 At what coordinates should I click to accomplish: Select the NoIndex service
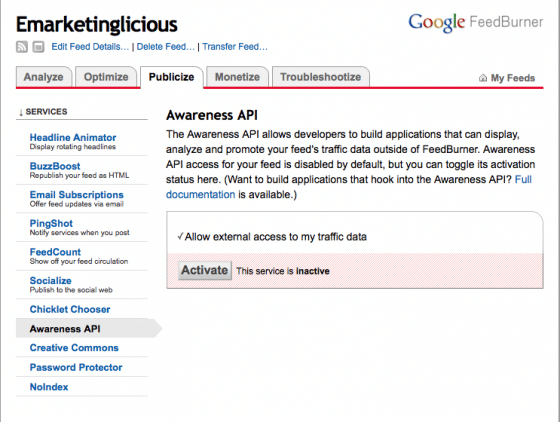click(x=49, y=387)
